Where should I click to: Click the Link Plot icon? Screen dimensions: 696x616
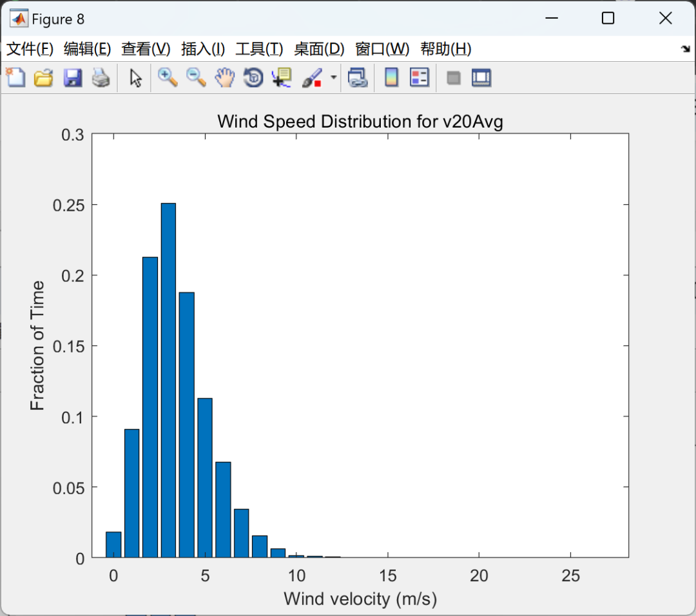[358, 78]
